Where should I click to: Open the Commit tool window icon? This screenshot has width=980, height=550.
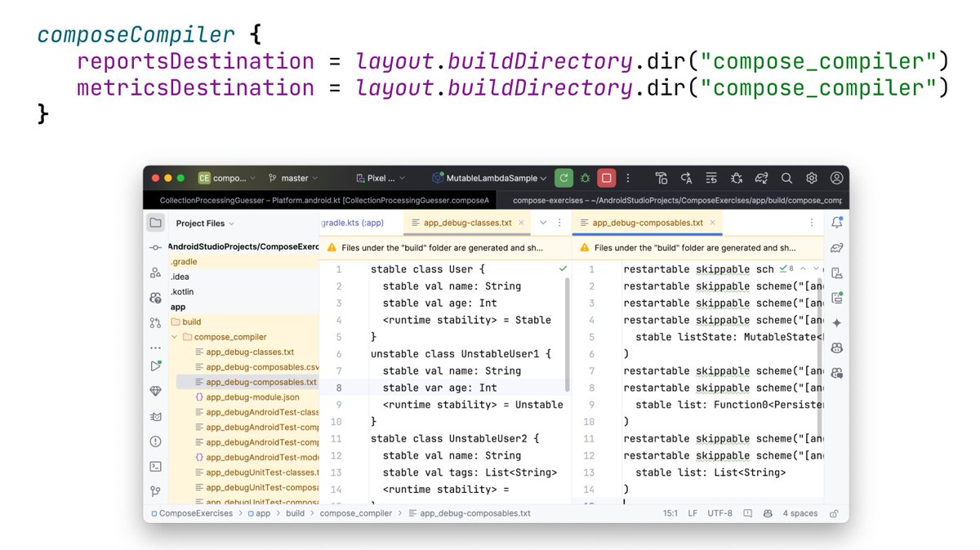155,247
